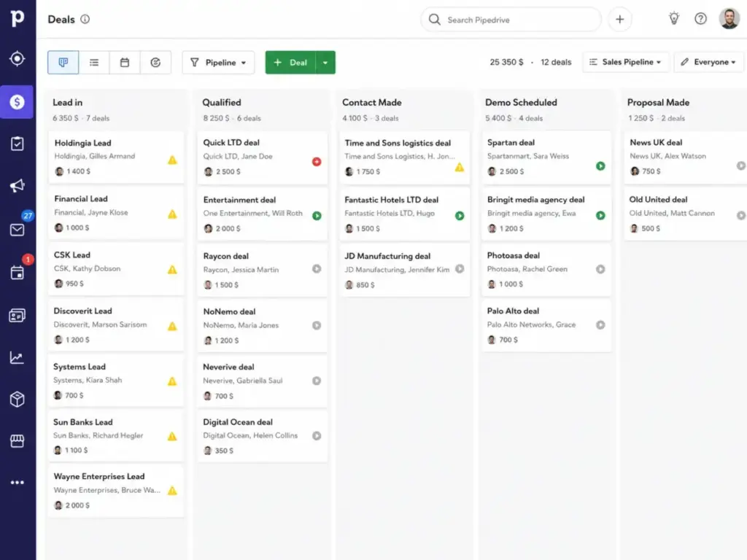
Task: Open the Systems Lead card
Action: (x=116, y=381)
